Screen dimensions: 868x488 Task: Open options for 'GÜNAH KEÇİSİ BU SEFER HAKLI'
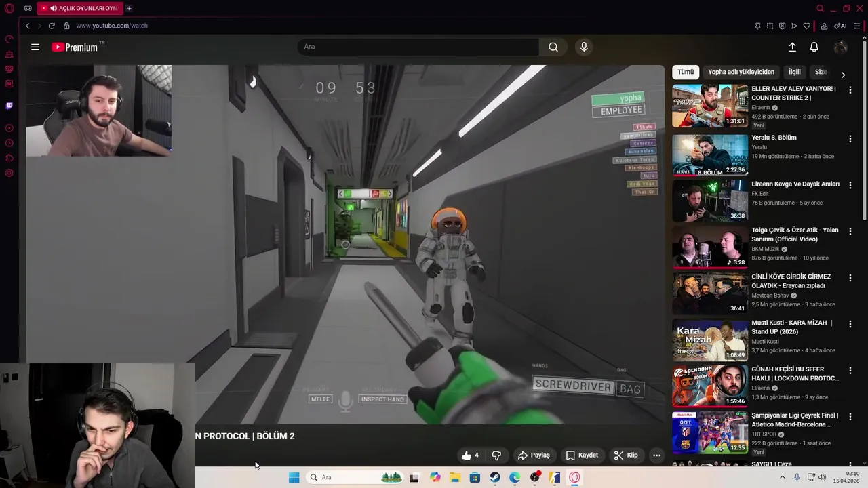click(850, 371)
